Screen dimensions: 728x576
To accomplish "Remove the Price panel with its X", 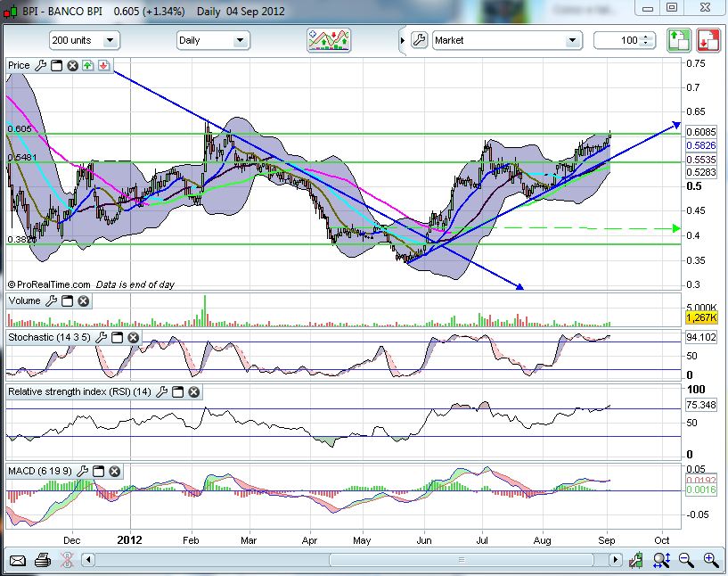I will click(x=72, y=65).
